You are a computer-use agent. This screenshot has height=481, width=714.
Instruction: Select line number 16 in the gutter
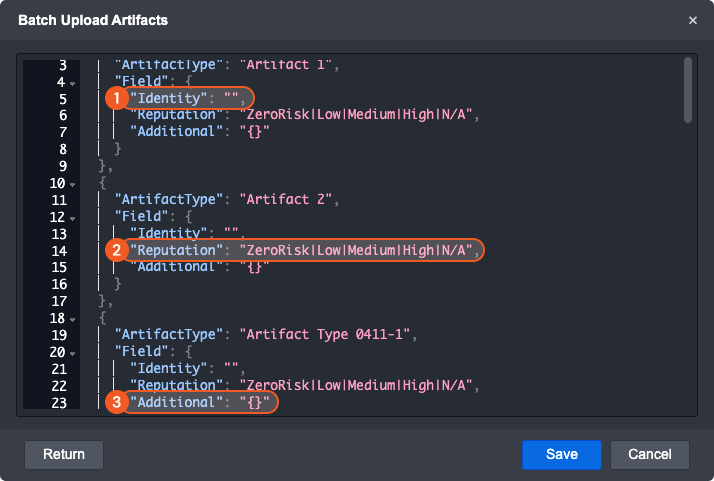(57, 284)
